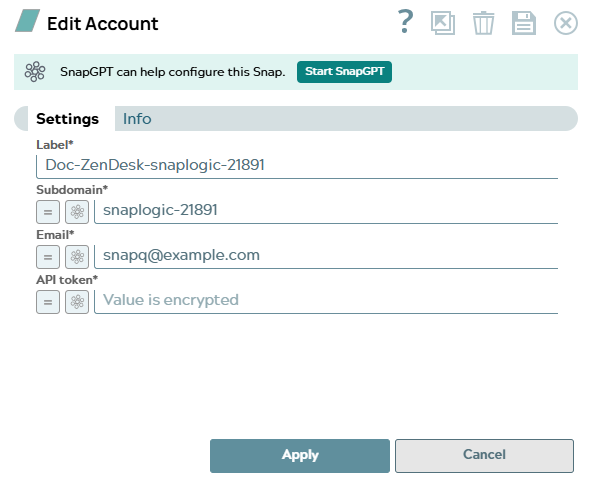Switch to the Settings tab
Image resolution: width=592 pixels, height=490 pixels.
coord(67,119)
